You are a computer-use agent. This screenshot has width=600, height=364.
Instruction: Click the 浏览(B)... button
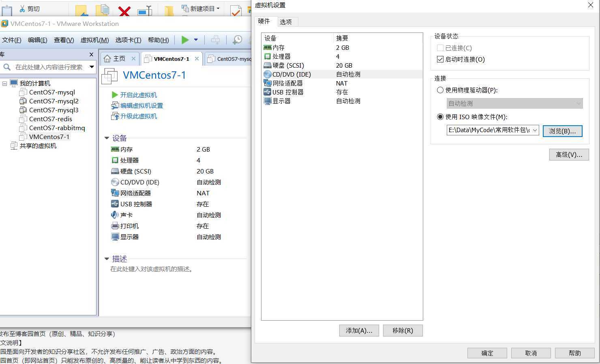point(563,131)
